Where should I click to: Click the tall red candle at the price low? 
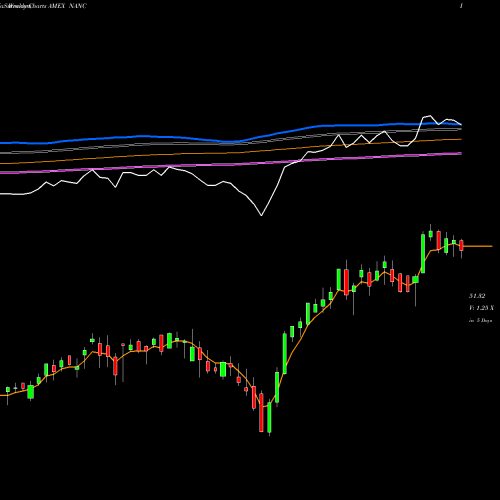(261, 413)
